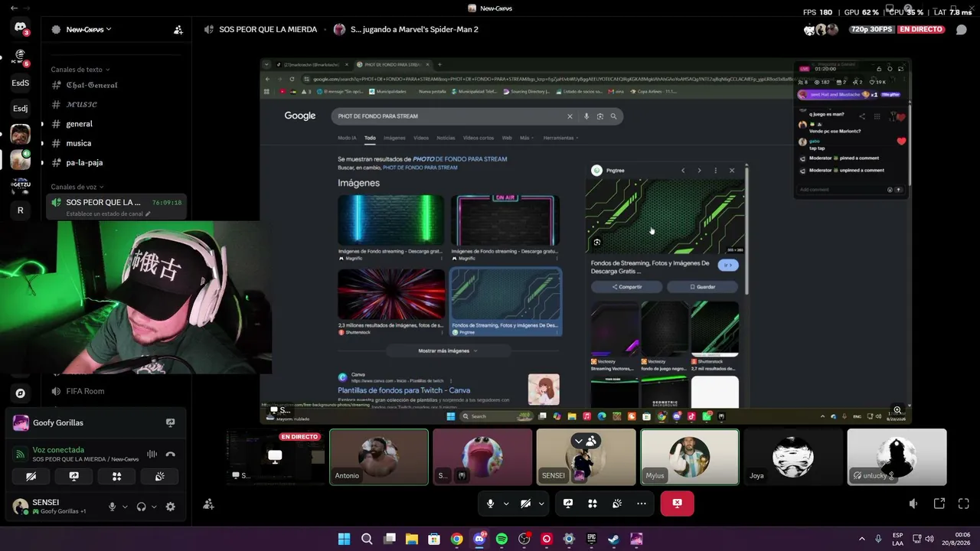Open the EsdS server

(21, 83)
